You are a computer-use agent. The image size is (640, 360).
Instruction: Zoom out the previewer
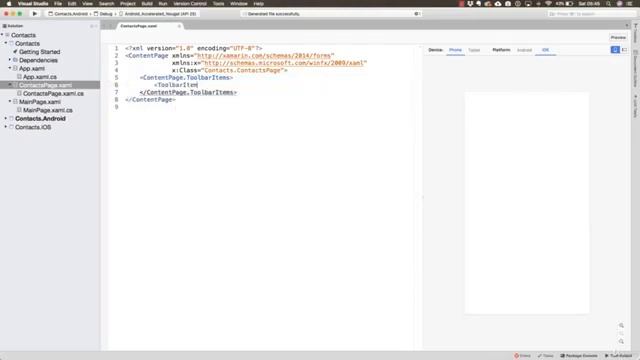coord(621,341)
